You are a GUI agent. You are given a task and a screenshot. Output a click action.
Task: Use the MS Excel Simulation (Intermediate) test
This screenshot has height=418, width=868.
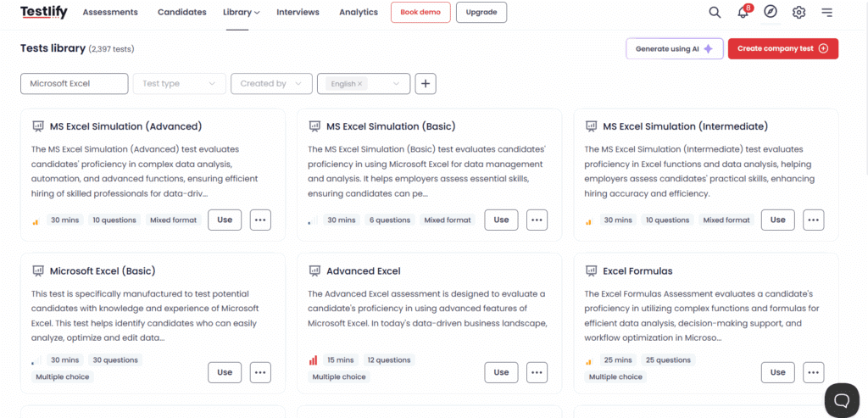(778, 220)
